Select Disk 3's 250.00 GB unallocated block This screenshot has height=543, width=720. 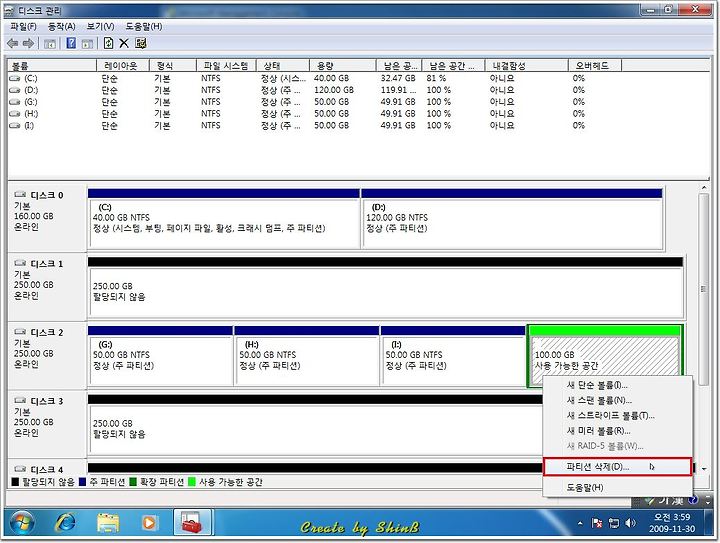pyautogui.click(x=315, y=425)
